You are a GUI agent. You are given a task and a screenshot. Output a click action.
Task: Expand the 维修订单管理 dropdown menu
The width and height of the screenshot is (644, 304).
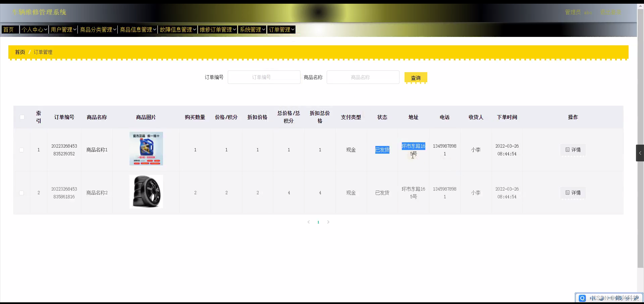point(217,30)
